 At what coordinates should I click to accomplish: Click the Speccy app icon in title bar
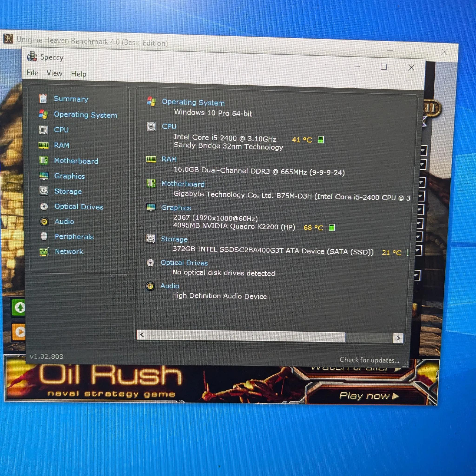point(32,56)
